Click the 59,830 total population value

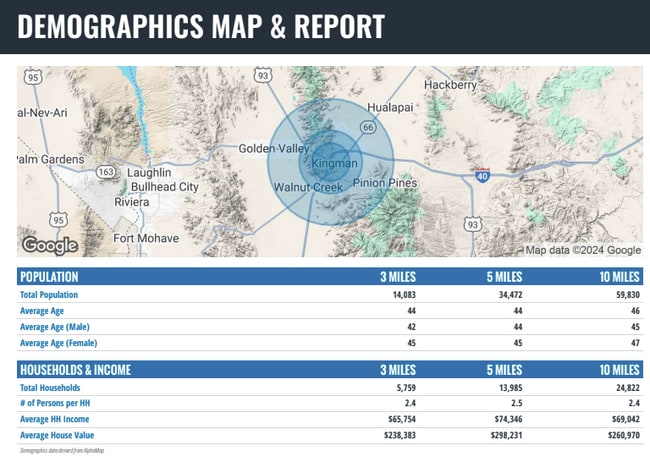click(620, 295)
